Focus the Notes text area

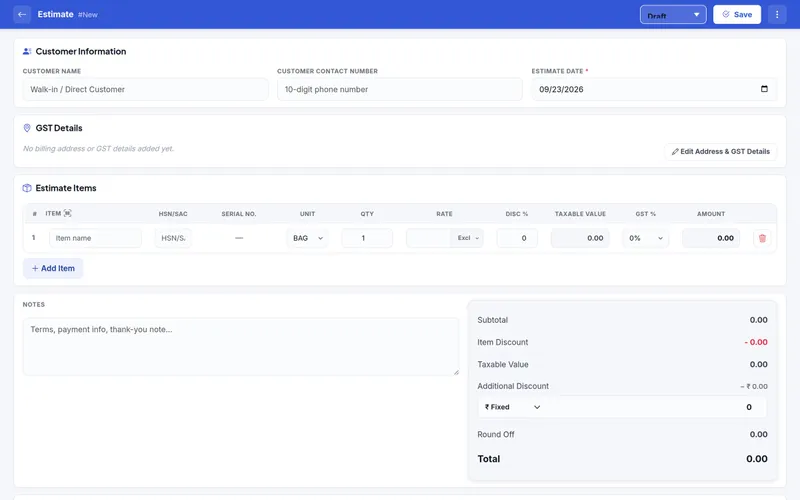click(241, 346)
